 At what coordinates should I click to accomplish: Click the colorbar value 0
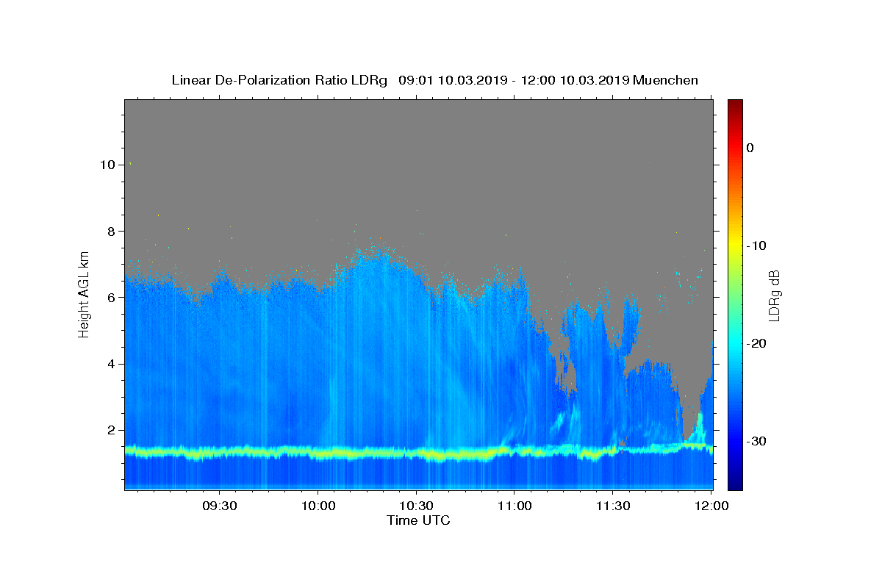[750, 148]
